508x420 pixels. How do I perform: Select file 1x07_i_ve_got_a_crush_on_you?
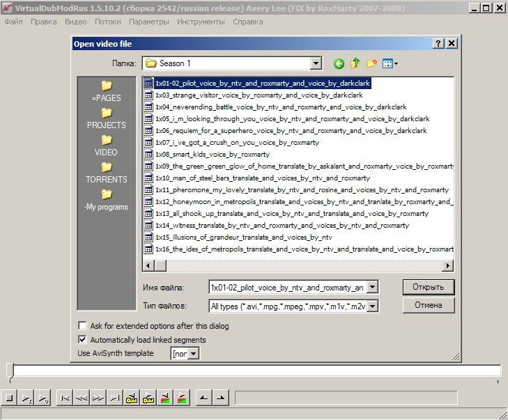tap(237, 143)
